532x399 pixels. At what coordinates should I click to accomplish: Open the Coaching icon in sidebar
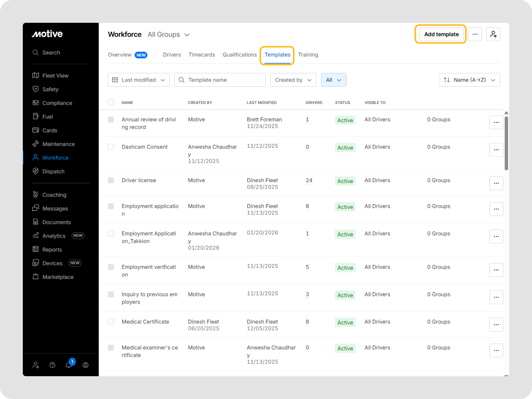point(36,195)
